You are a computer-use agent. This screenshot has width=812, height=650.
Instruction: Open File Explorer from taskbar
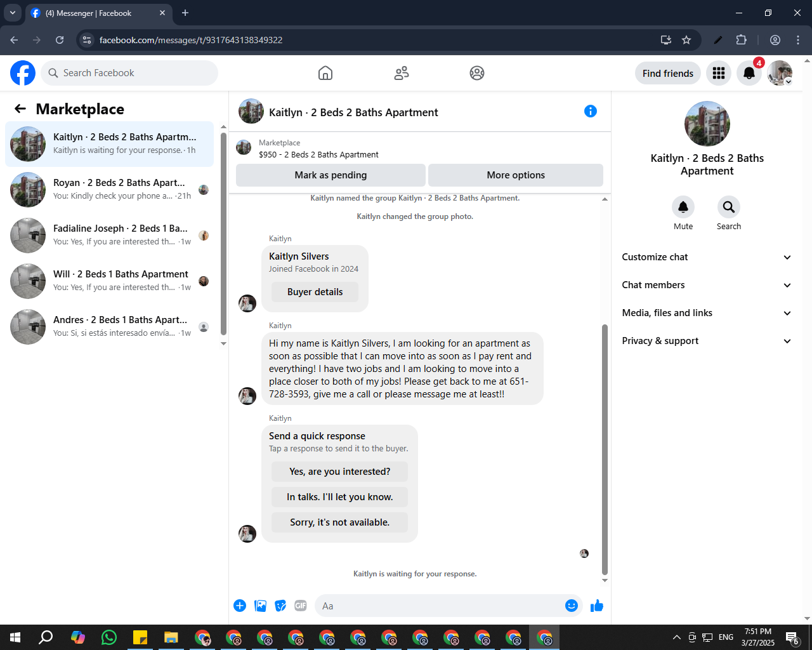[x=171, y=637]
